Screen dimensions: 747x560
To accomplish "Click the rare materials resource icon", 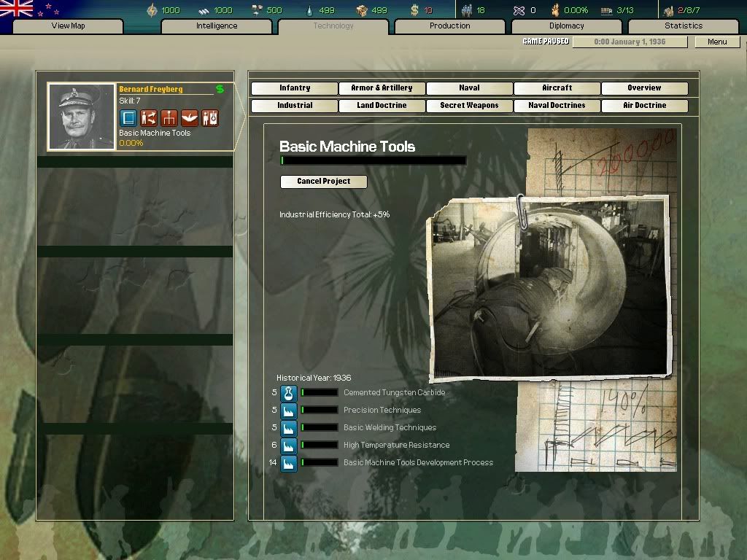I will pyautogui.click(x=257, y=10).
